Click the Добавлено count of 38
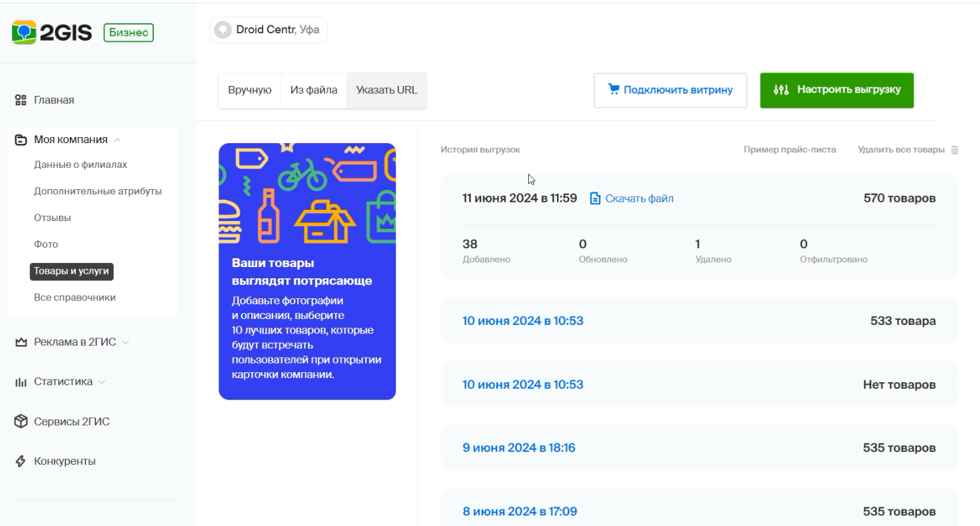Viewport: 980px width, 526px height. tap(470, 244)
